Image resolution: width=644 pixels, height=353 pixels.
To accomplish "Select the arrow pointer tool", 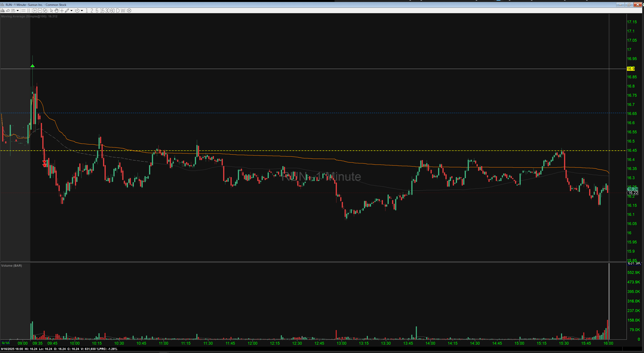I will pos(51,11).
